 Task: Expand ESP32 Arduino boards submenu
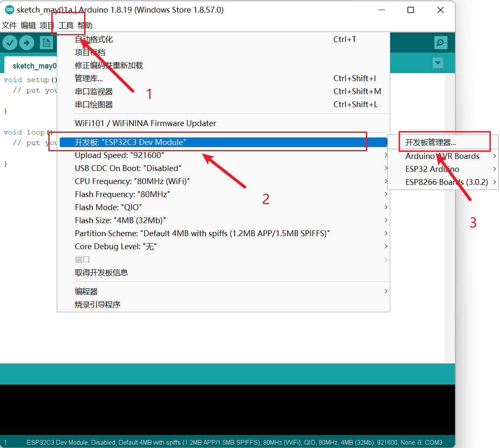pos(443,169)
